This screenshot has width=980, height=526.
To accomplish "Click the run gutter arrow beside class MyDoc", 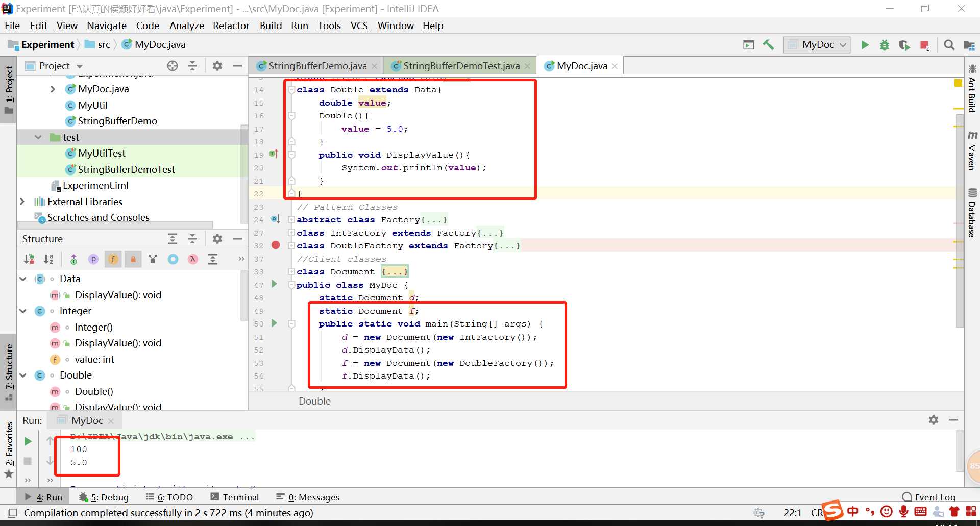I will coord(274,284).
